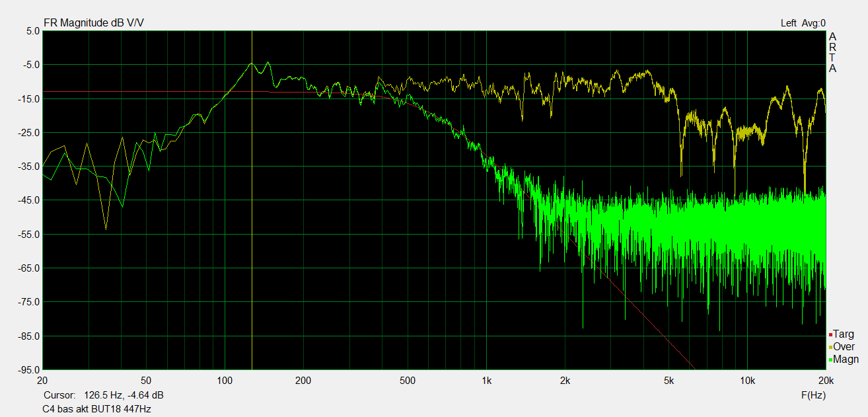Click the '-25.0' magnitude axis label
This screenshot has height=417, width=868.
(x=30, y=133)
